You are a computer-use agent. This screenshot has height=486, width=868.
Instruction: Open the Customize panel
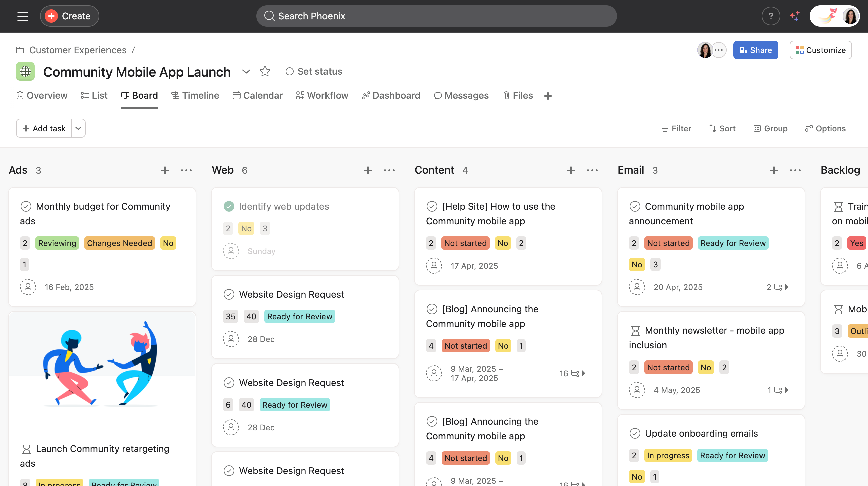point(820,50)
